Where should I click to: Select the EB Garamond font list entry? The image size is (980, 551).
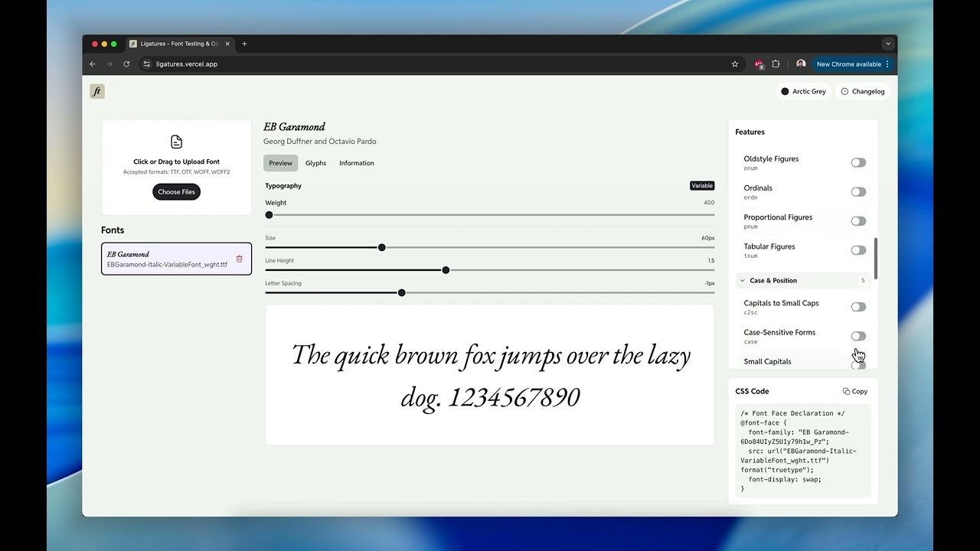168,259
